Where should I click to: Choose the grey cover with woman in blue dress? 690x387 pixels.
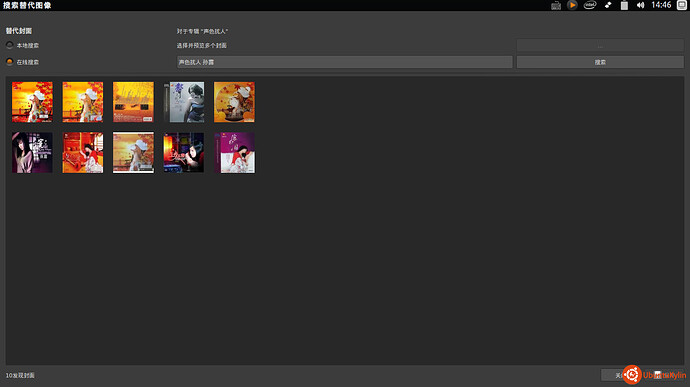coord(184,102)
